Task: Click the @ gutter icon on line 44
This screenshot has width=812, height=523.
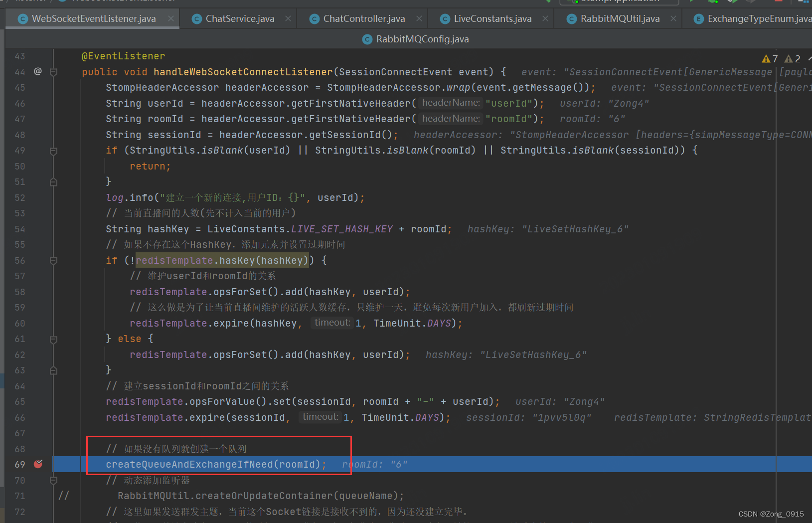Action: point(38,71)
